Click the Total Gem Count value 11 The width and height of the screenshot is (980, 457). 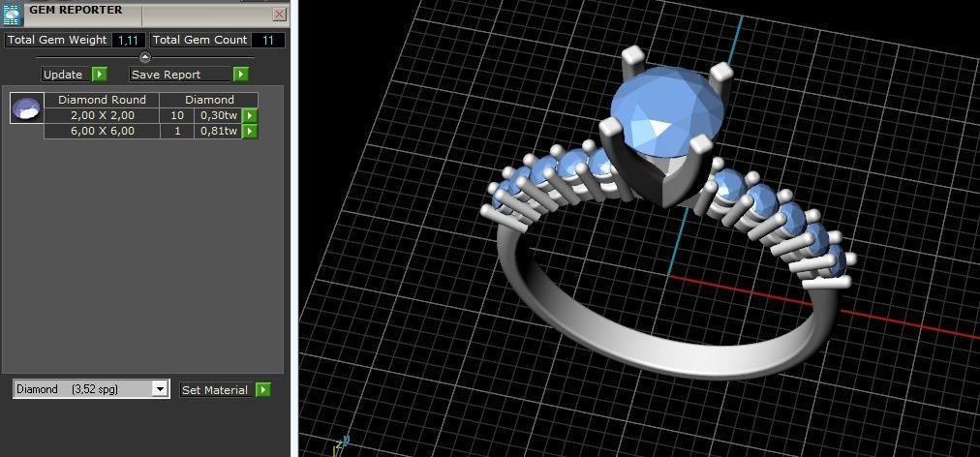(268, 40)
